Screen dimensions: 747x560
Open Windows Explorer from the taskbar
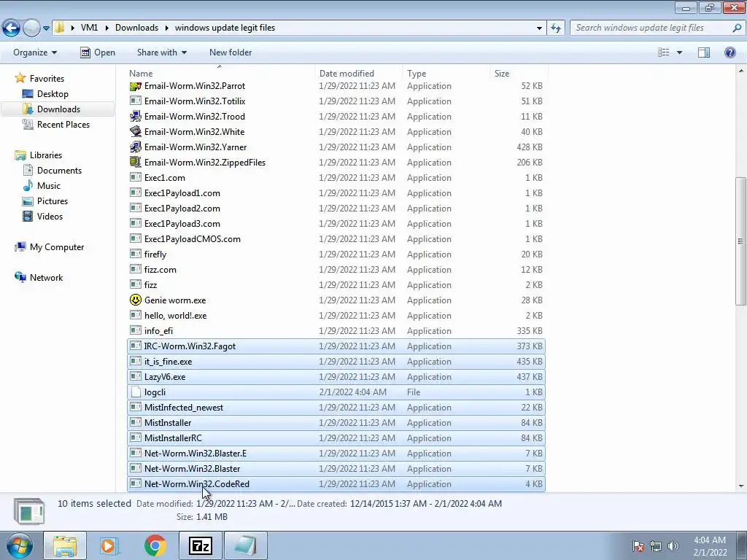65,545
